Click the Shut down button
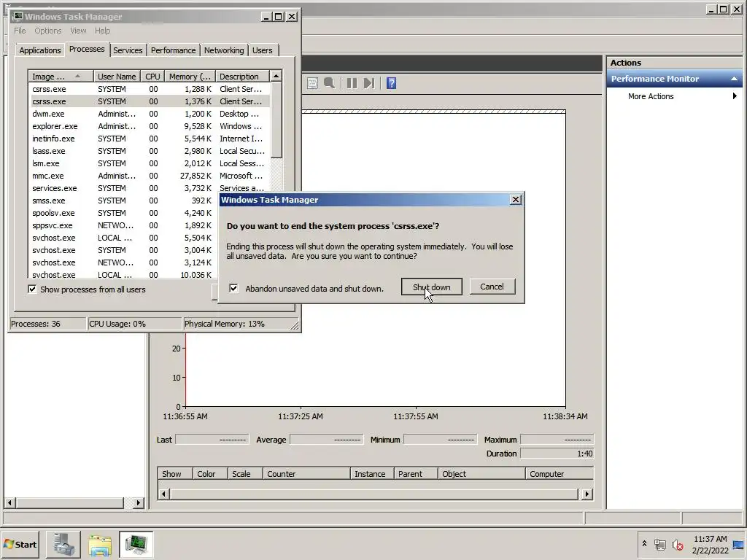The width and height of the screenshot is (747, 560). 432,287
